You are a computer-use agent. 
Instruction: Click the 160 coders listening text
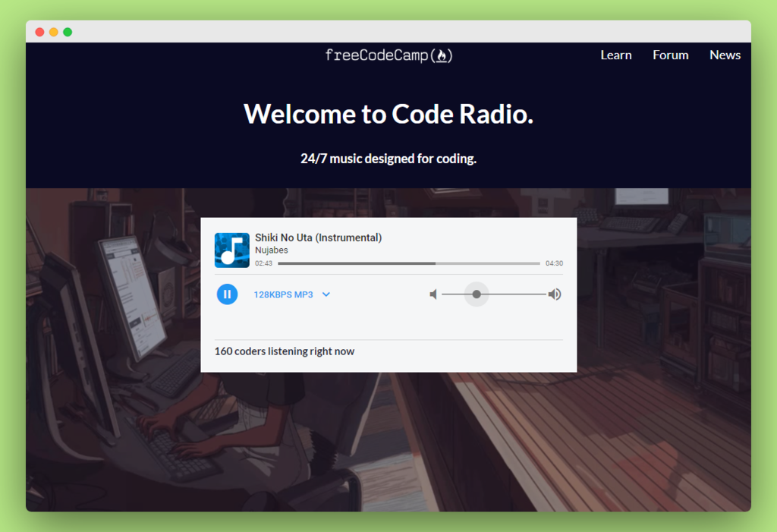tap(285, 351)
